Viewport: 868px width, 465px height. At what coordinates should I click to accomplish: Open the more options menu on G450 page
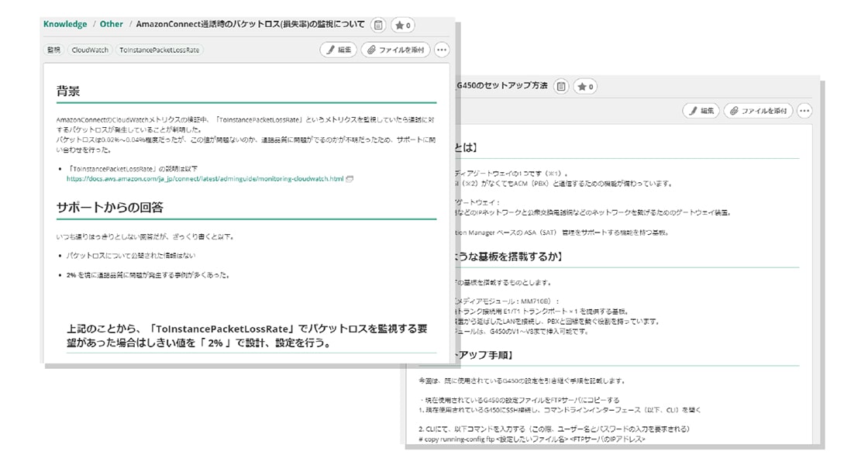(x=804, y=111)
